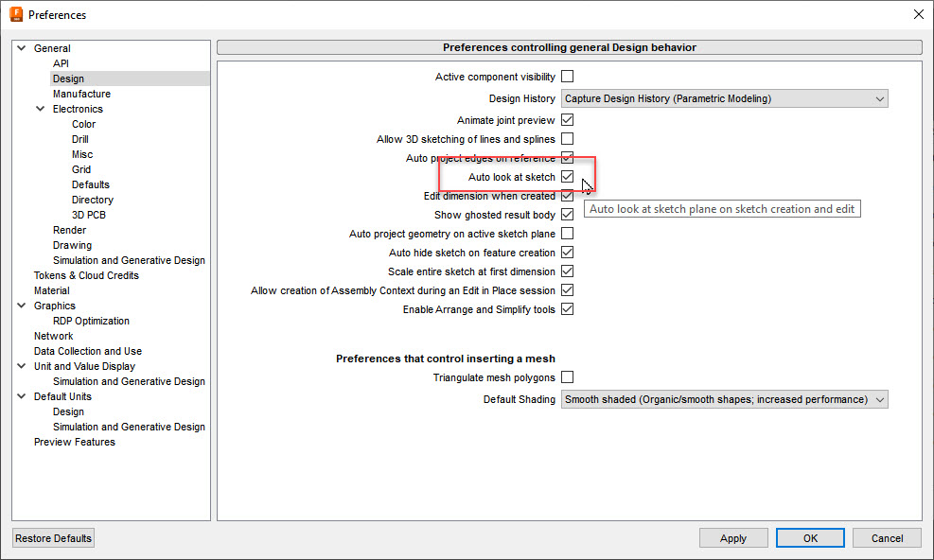Select Design under Default Units
This screenshot has height=560, width=934.
[x=68, y=411]
